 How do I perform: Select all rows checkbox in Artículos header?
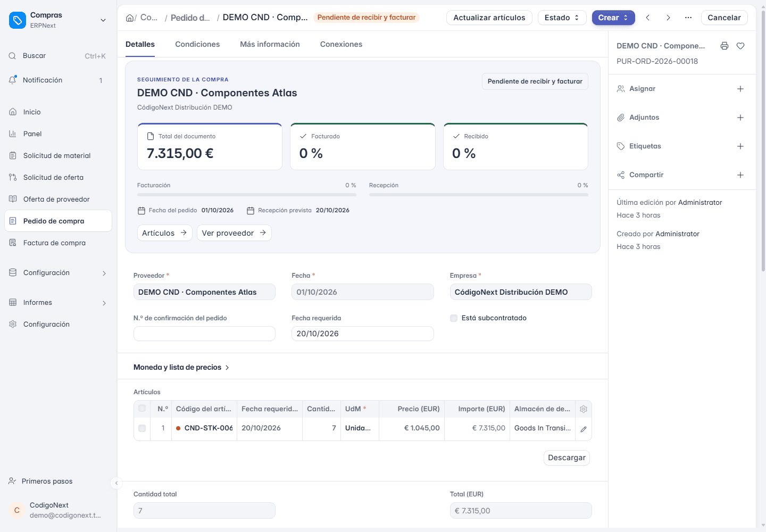click(142, 409)
